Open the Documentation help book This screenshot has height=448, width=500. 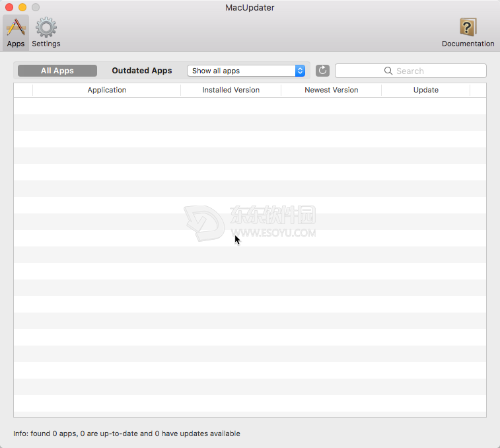(468, 32)
